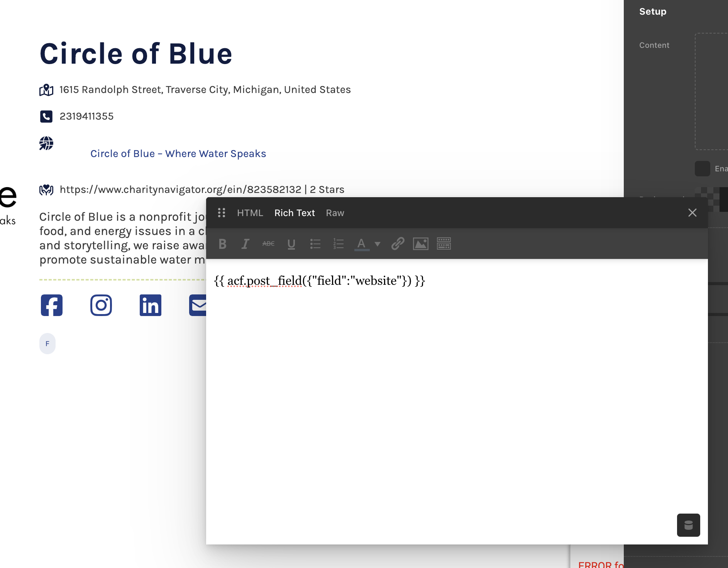This screenshot has width=728, height=568.
Task: Click the email envelope icon
Action: (198, 305)
